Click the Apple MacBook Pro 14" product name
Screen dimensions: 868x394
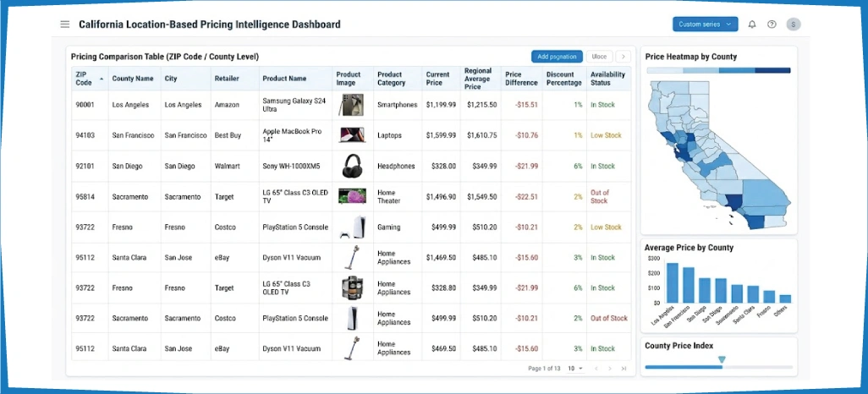pos(292,135)
